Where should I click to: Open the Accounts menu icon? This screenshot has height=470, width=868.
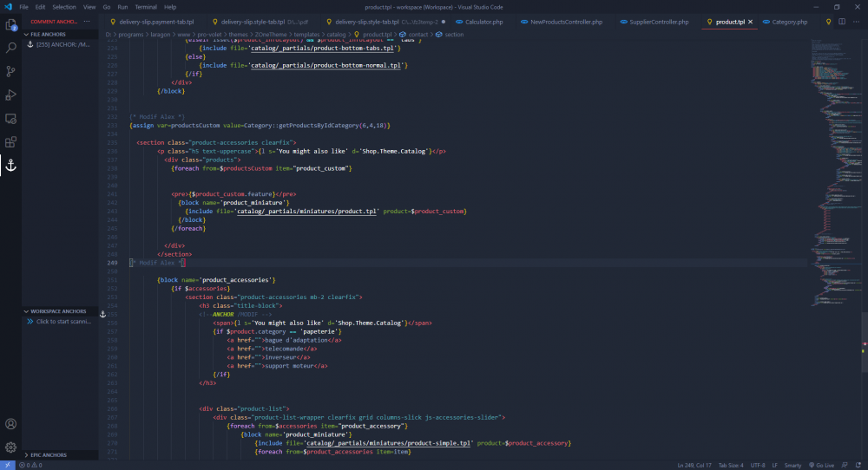point(10,424)
